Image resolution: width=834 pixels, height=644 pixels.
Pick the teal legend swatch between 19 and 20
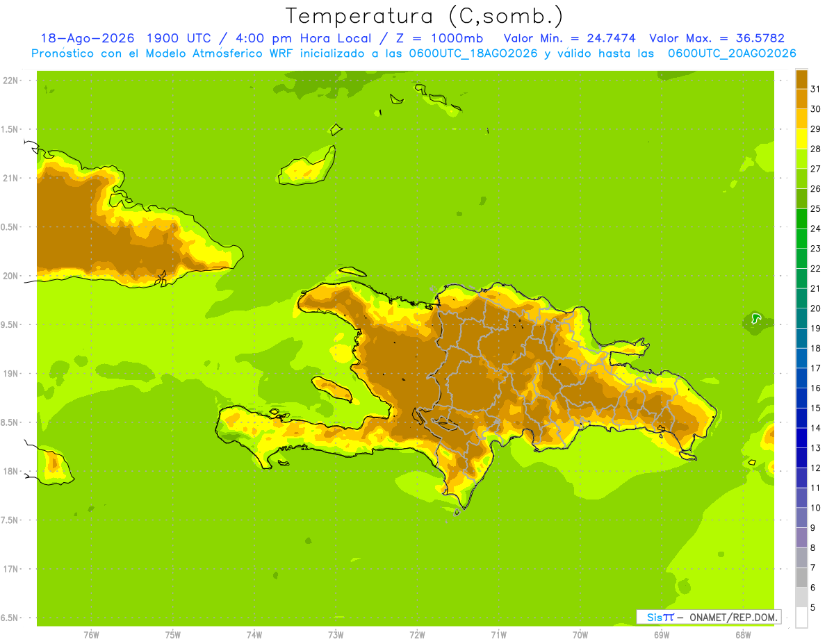coord(801,318)
